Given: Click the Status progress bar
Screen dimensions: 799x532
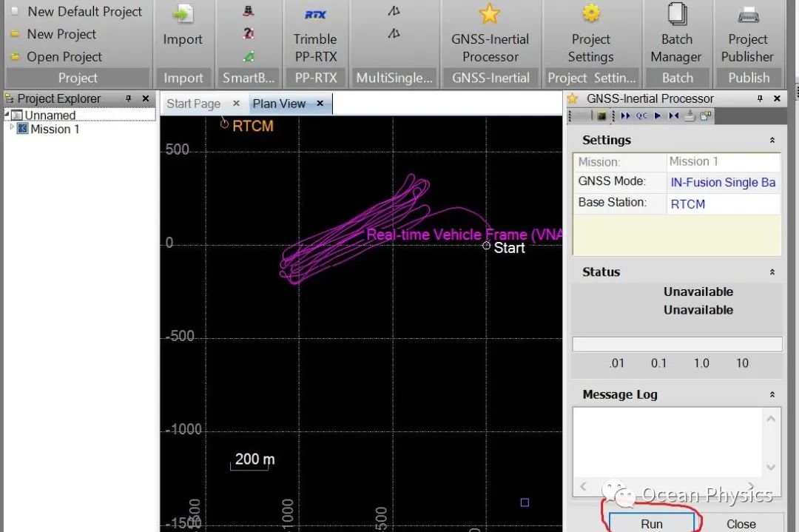Looking at the screenshot, I should 677,344.
